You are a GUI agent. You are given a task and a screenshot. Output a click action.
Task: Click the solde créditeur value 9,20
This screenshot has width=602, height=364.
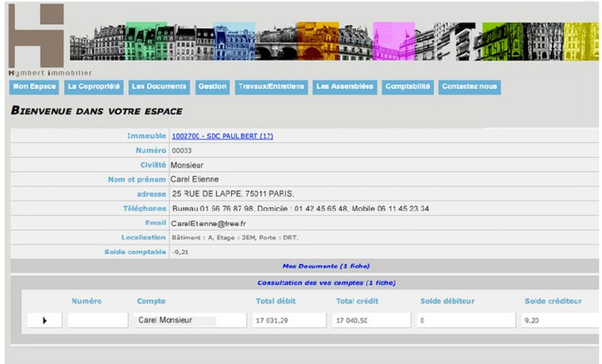[x=532, y=321]
